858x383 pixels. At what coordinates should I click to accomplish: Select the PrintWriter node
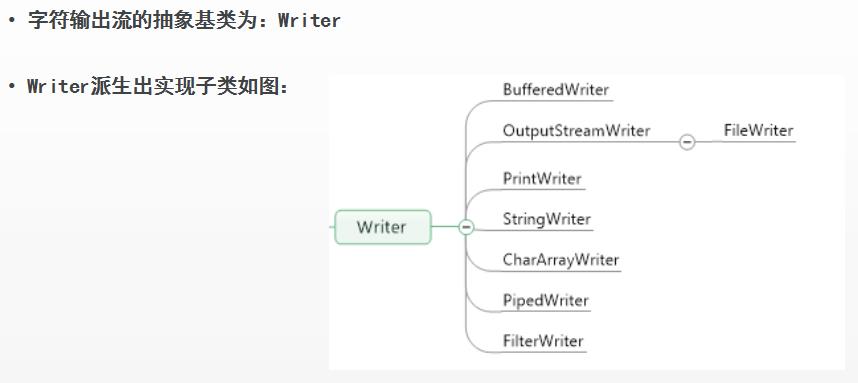pyautogui.click(x=542, y=178)
